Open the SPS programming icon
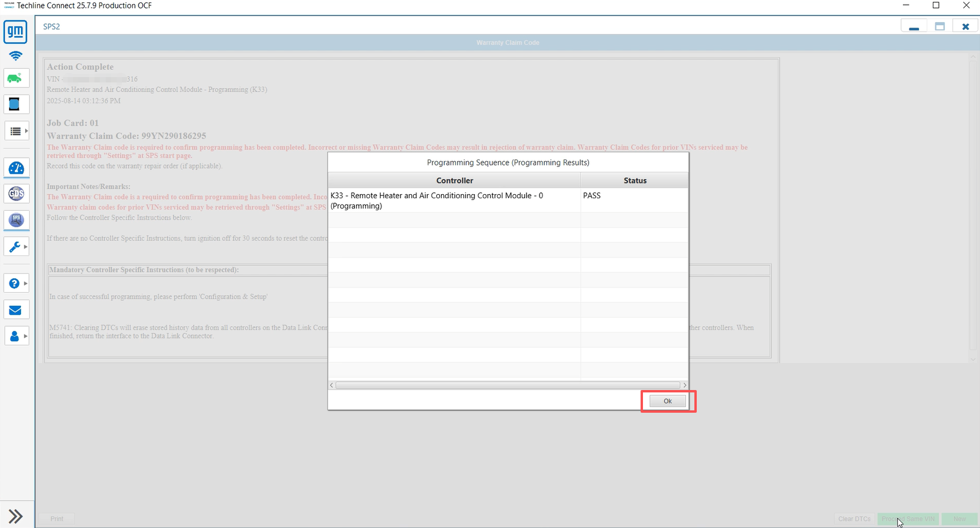The width and height of the screenshot is (980, 528). click(16, 220)
